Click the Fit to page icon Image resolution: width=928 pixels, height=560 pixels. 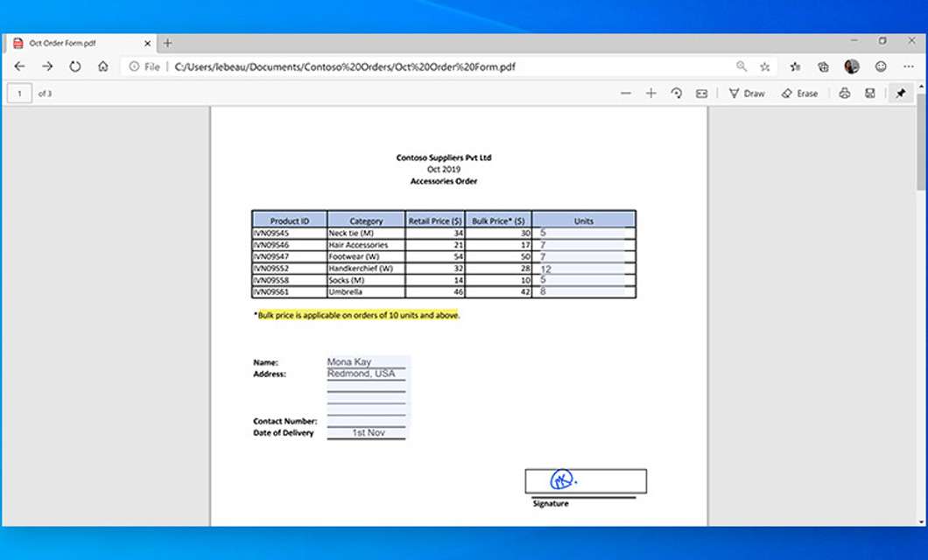(701, 94)
